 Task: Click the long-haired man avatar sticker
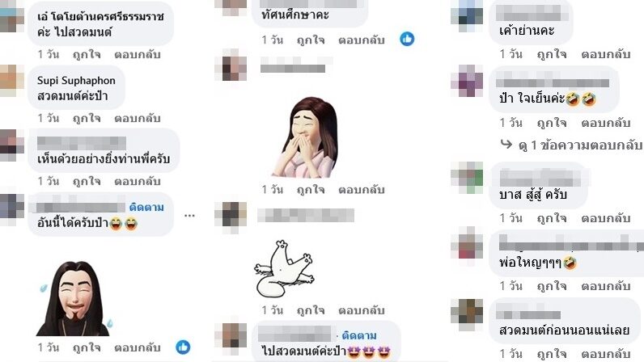click(74, 298)
